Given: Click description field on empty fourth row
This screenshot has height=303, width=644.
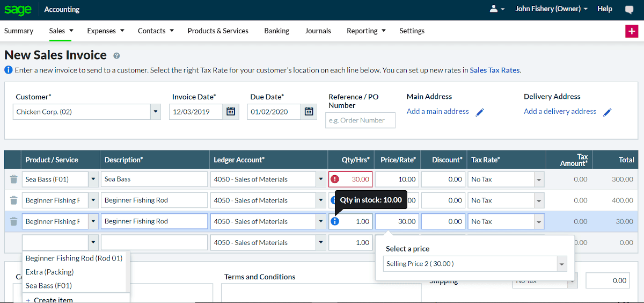Looking at the screenshot, I should [154, 243].
